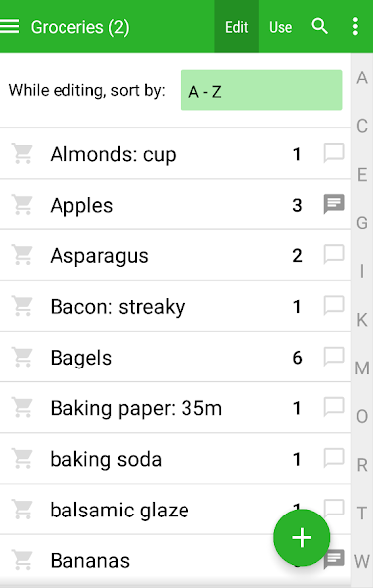Open the note icon for Bagels
The height and width of the screenshot is (588, 373).
(334, 357)
